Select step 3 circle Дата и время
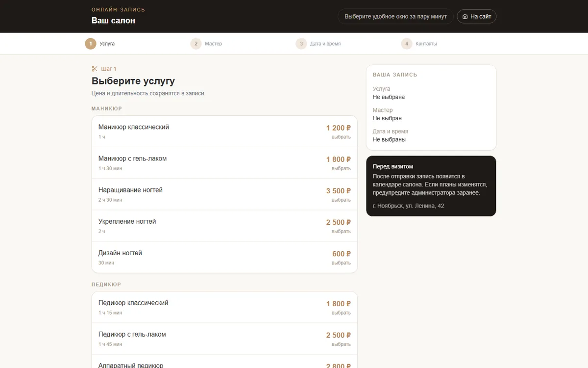This screenshot has height=368, width=588. tap(301, 44)
